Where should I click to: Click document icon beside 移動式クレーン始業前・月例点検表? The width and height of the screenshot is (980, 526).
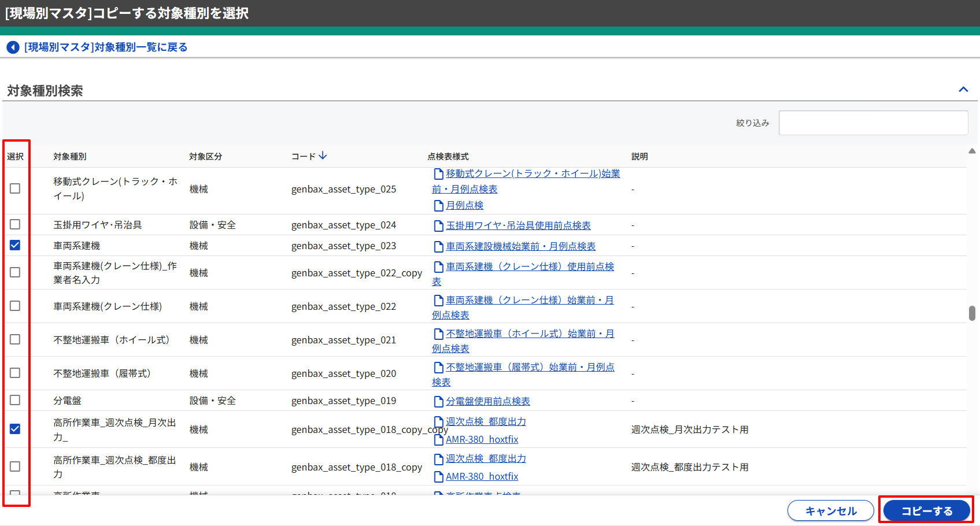coord(438,174)
